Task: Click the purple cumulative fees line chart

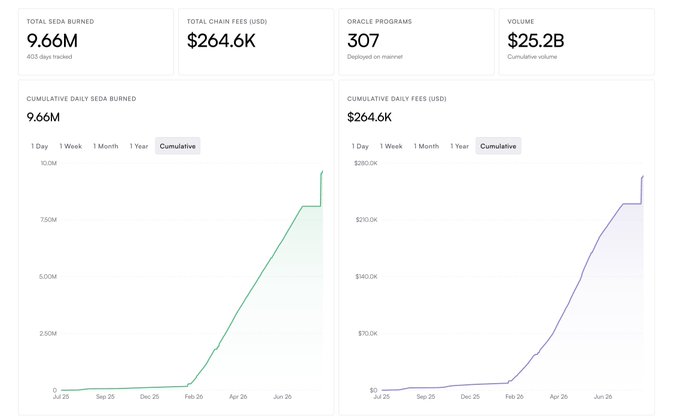Action: 513,278
